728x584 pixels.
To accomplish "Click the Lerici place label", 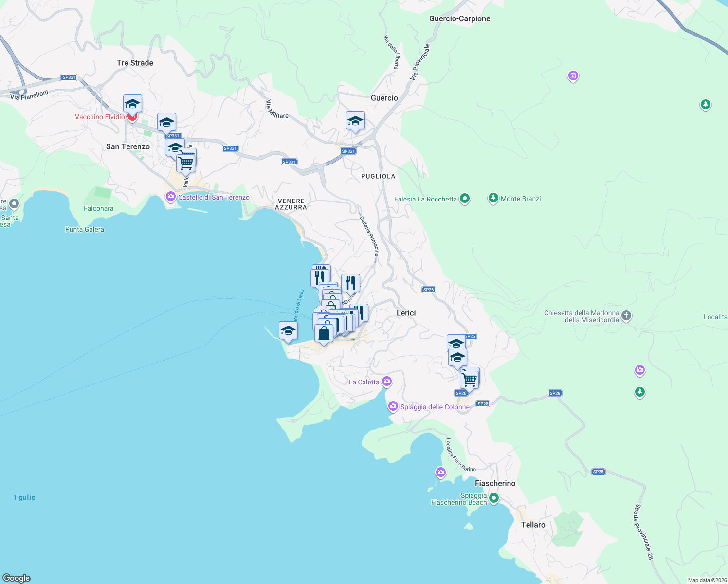I will [407, 313].
